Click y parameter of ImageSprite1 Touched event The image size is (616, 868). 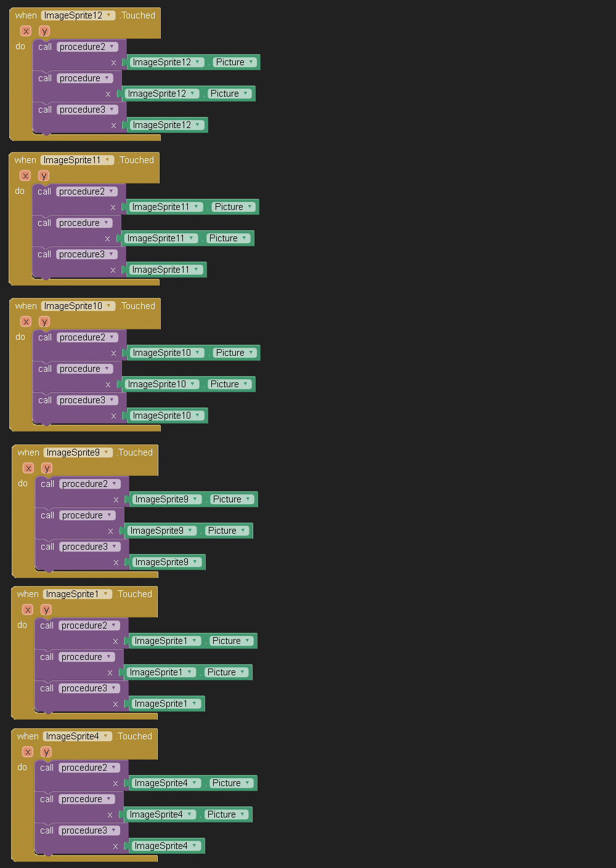pyautogui.click(x=46, y=609)
